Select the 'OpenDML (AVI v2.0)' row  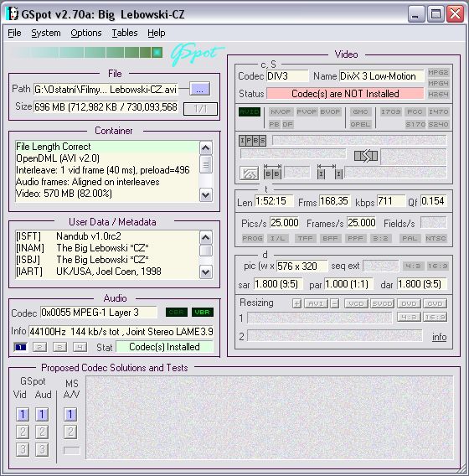point(107,158)
